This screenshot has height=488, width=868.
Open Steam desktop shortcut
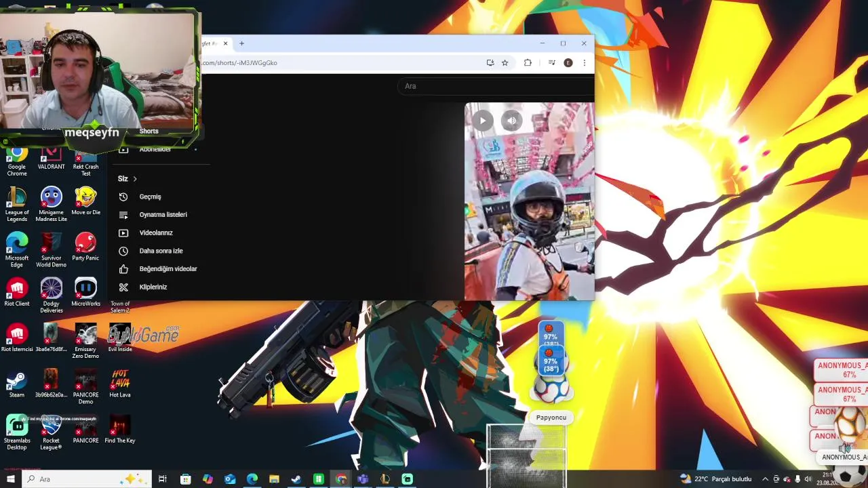[x=17, y=384]
